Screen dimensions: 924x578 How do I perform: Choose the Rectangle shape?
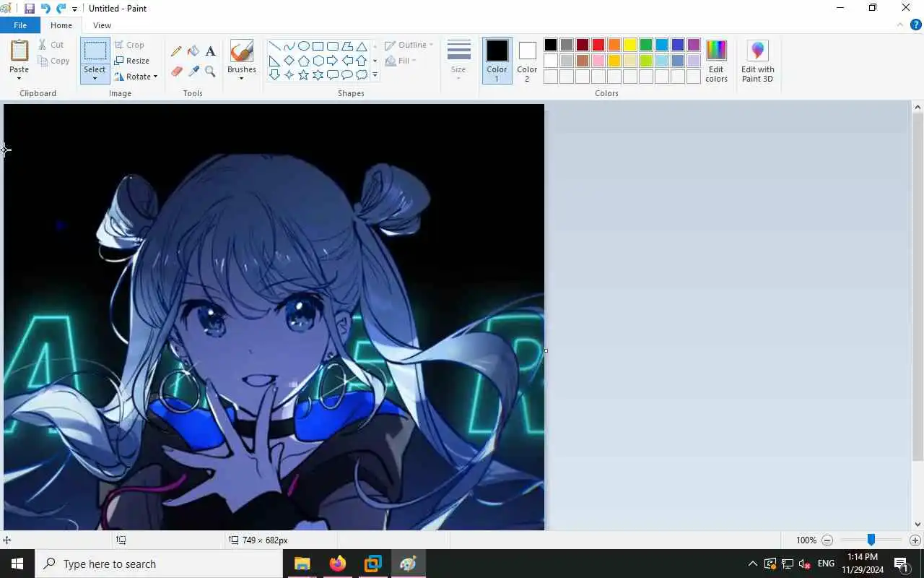tap(318, 46)
